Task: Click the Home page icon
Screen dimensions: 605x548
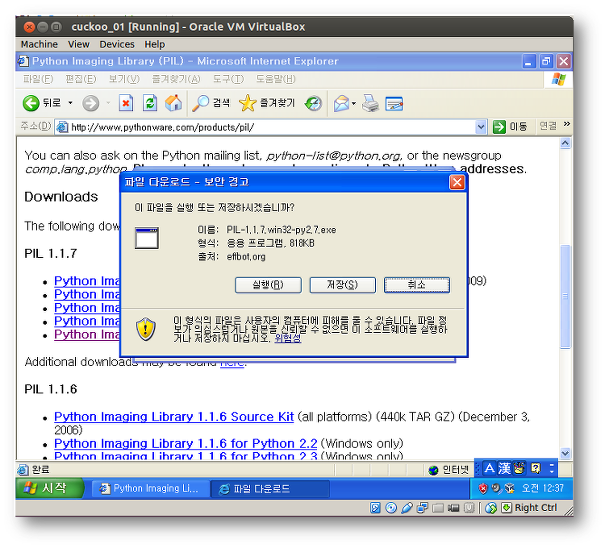Action: (x=173, y=103)
